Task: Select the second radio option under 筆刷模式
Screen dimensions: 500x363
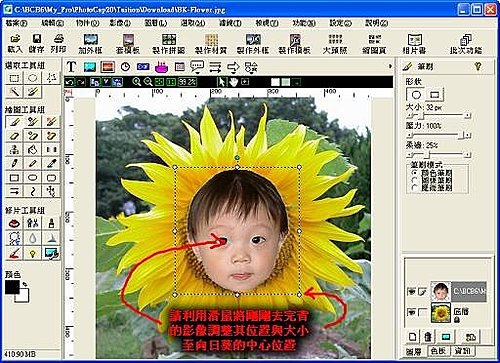Action: click(x=415, y=180)
